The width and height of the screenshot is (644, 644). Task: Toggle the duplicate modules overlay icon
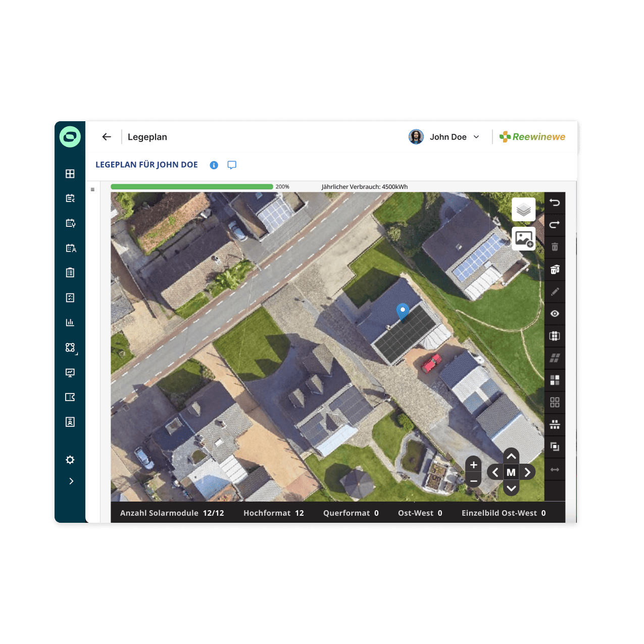[x=555, y=447]
